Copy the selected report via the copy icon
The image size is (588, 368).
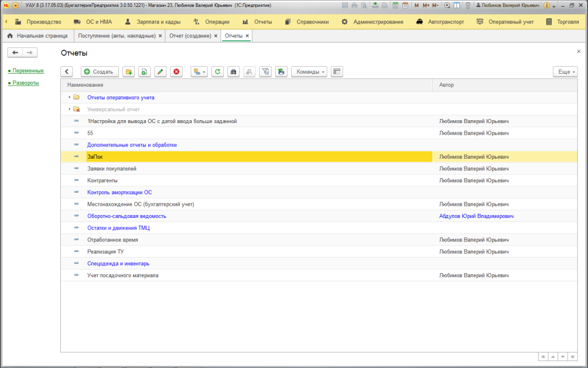pyautogui.click(x=144, y=72)
